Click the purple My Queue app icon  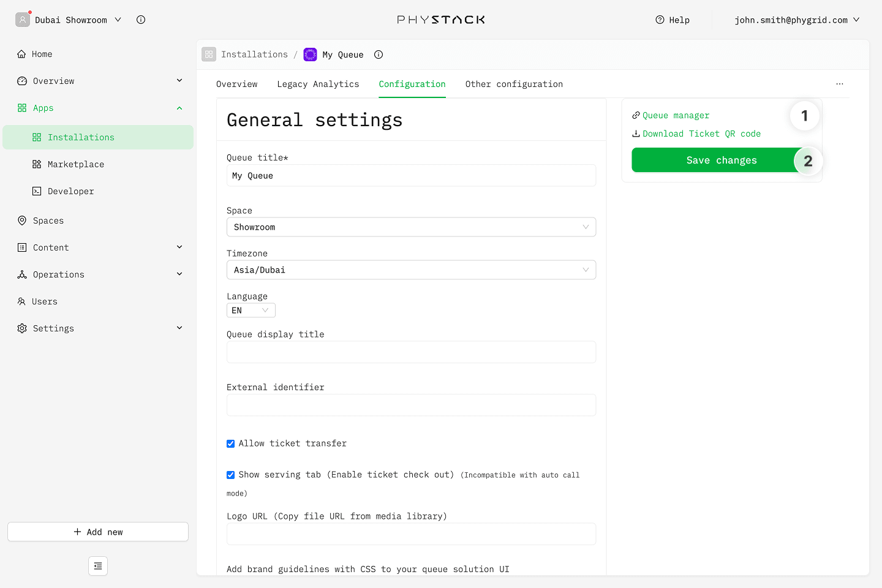coord(311,55)
